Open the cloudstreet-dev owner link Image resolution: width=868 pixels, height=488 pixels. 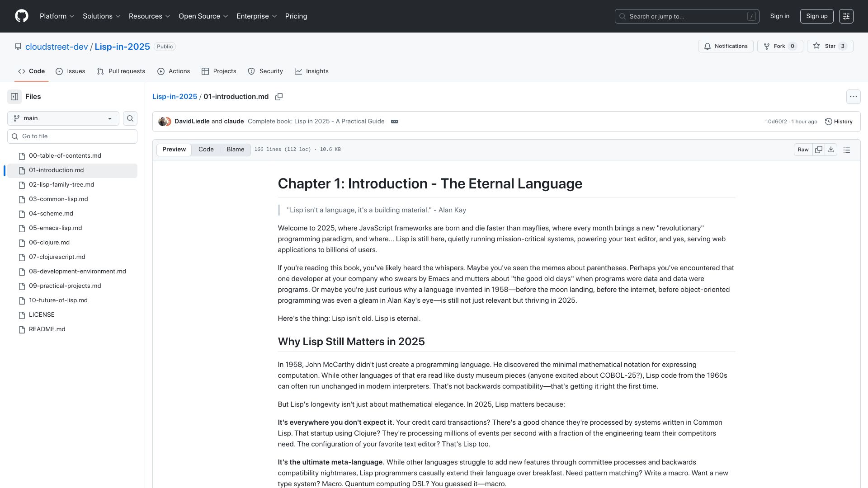pos(57,47)
